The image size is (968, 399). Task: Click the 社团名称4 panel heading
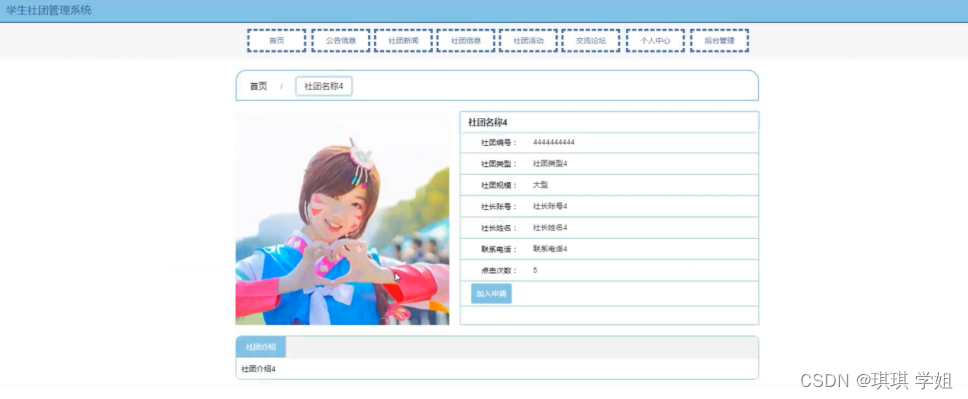488,122
